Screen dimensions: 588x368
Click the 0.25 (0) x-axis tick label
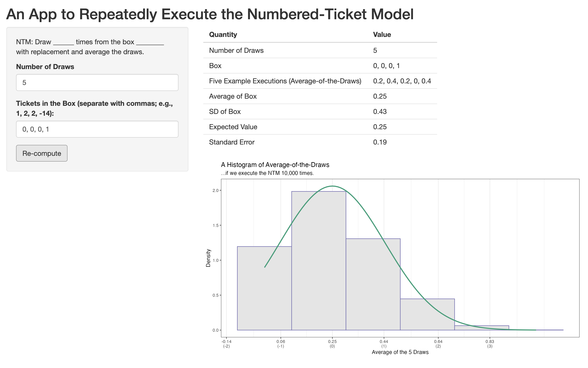pyautogui.click(x=332, y=343)
